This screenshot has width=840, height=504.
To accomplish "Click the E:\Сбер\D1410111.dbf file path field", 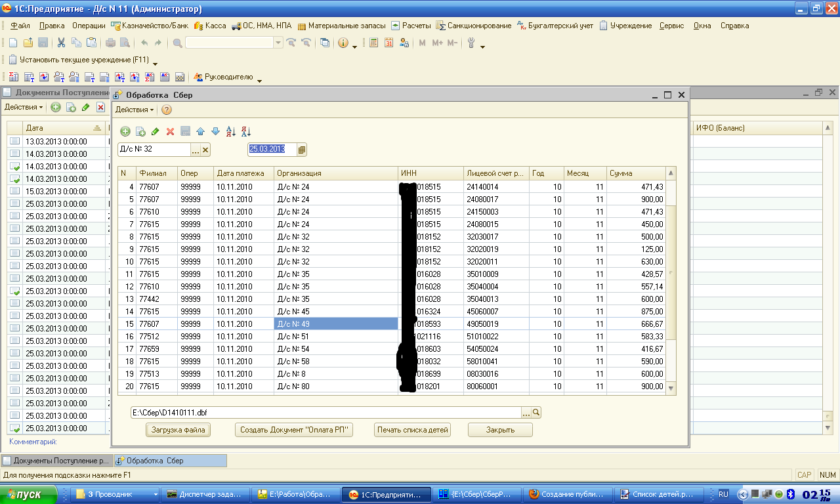I will point(325,413).
